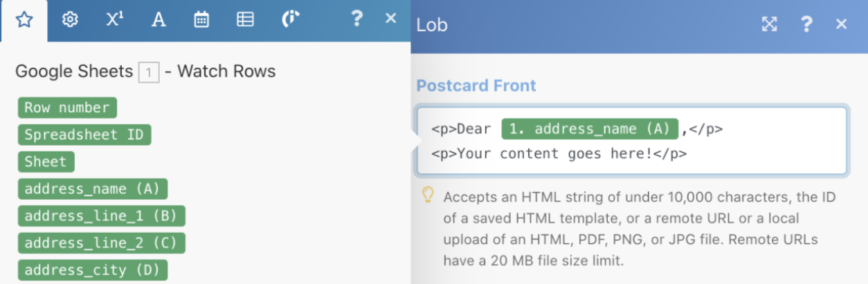Pick address_name (A) from the variable list
The image size is (868, 284).
pyautogui.click(x=92, y=188)
